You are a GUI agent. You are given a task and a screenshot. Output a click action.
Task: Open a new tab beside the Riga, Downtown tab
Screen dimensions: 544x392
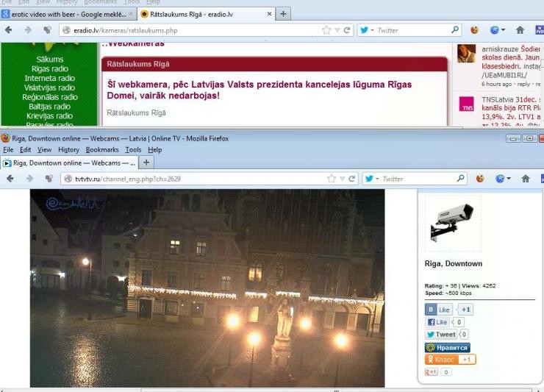pyautogui.click(x=147, y=163)
